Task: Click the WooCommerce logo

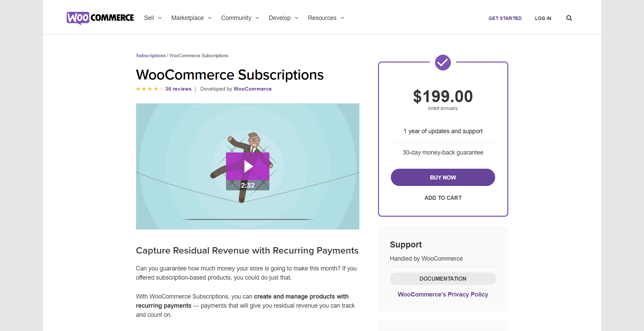Action: (100, 18)
